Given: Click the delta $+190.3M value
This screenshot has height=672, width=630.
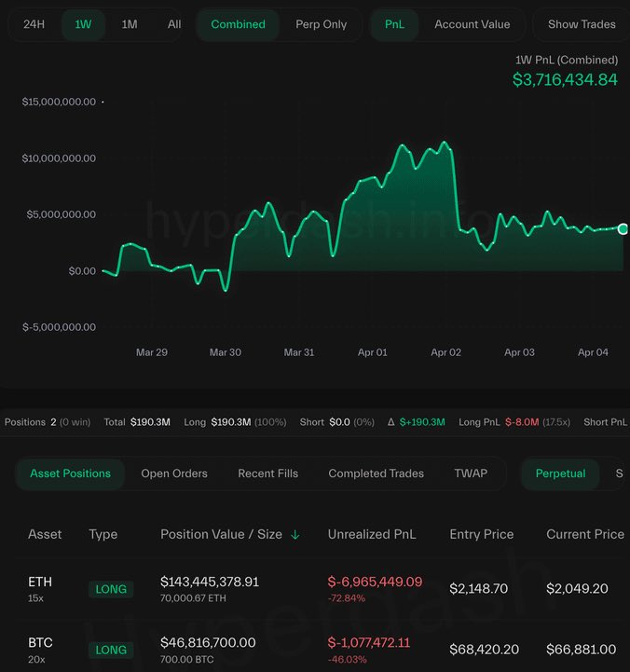Looking at the screenshot, I should (x=422, y=422).
